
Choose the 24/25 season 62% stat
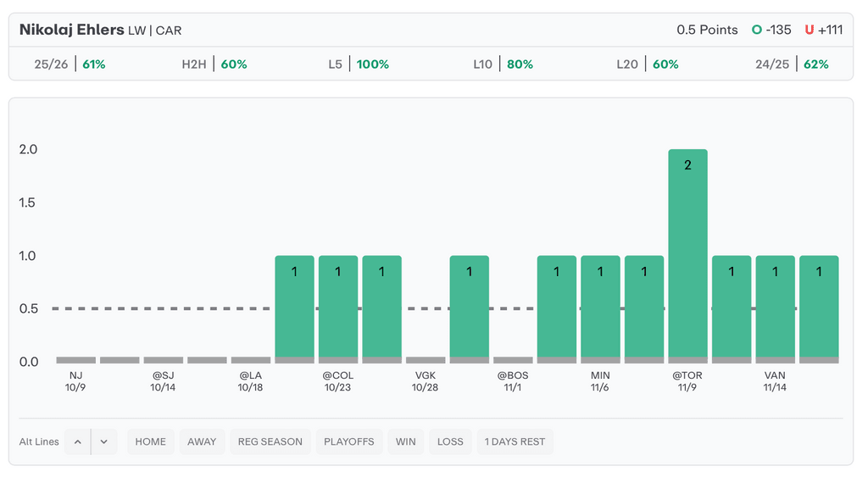792,64
